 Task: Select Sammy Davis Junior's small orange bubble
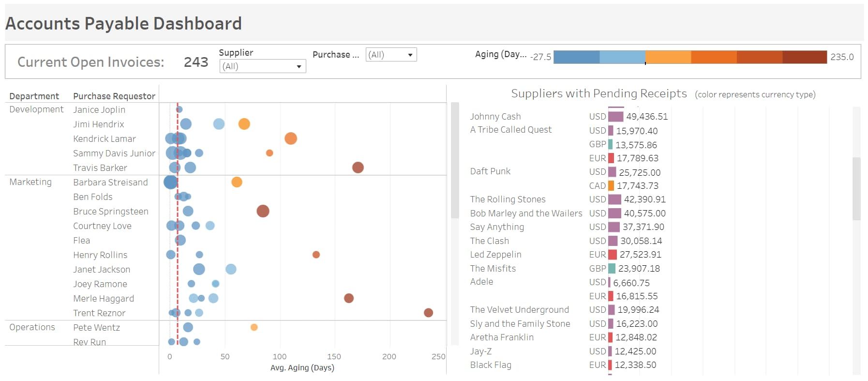[x=269, y=153]
